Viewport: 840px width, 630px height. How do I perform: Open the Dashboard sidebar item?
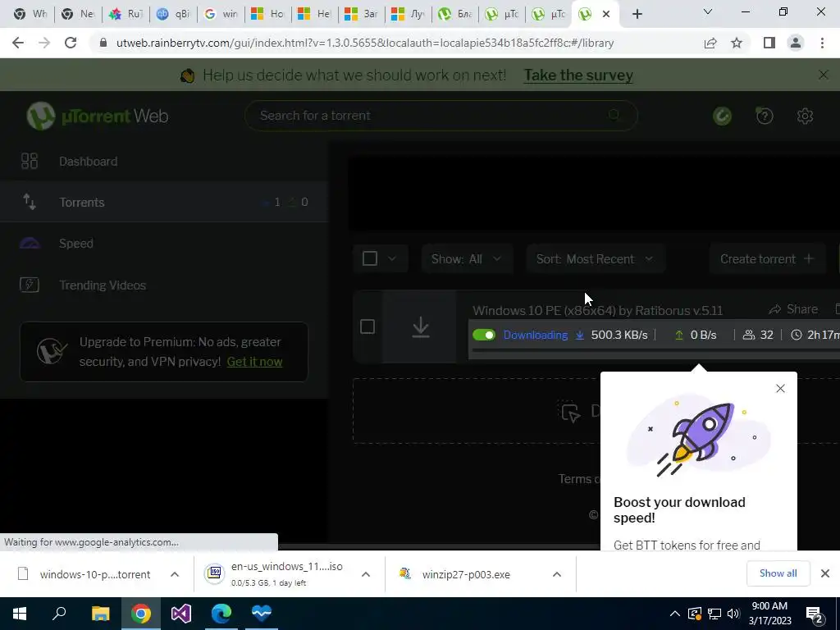[164, 162]
